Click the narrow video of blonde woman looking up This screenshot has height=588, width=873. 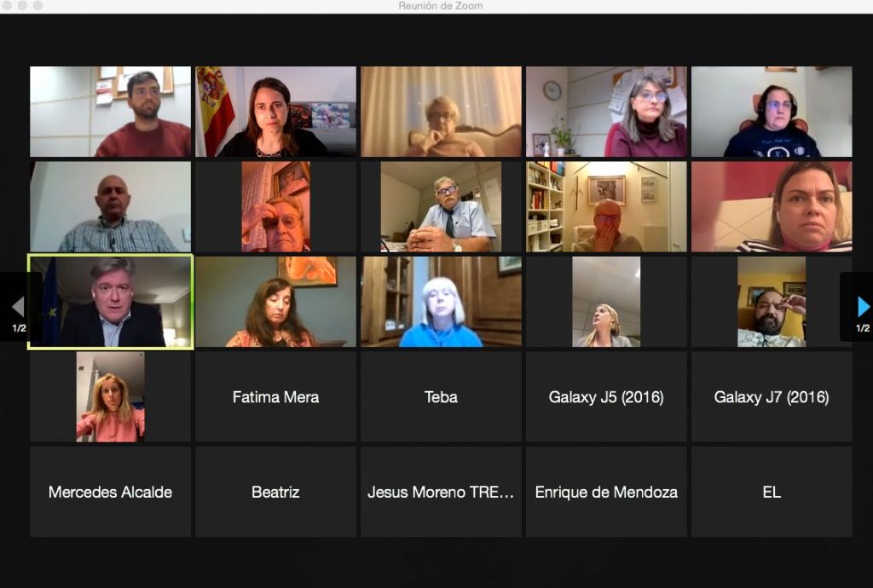coord(606,302)
